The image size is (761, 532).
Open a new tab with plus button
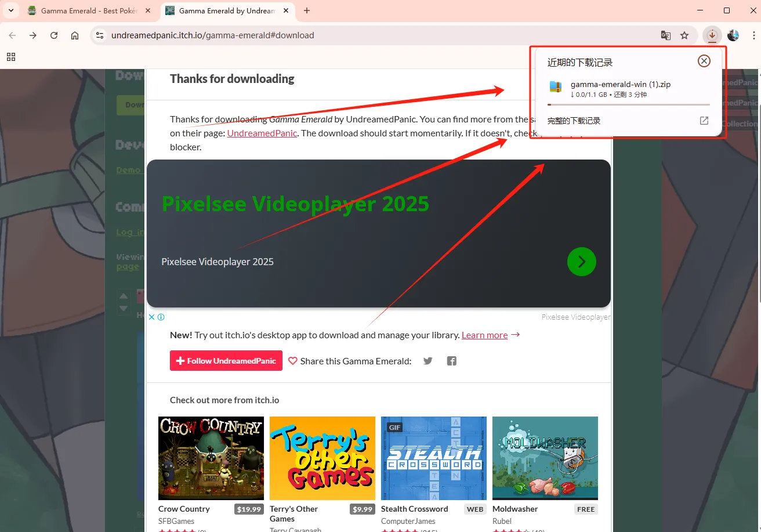(307, 10)
